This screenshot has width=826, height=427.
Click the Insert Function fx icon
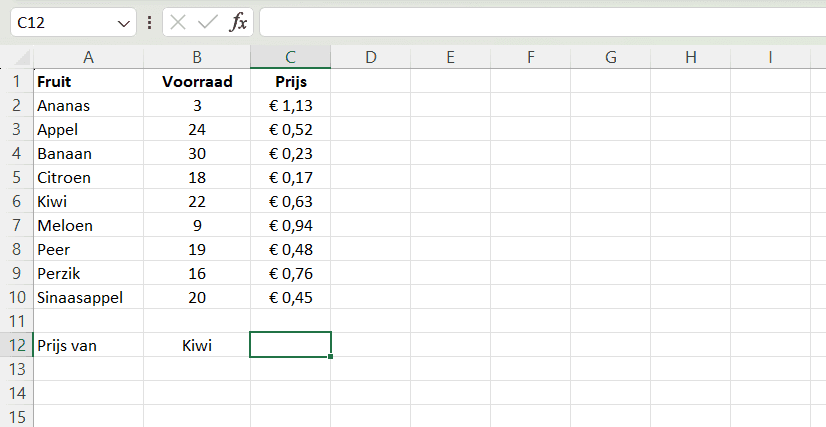(x=239, y=22)
